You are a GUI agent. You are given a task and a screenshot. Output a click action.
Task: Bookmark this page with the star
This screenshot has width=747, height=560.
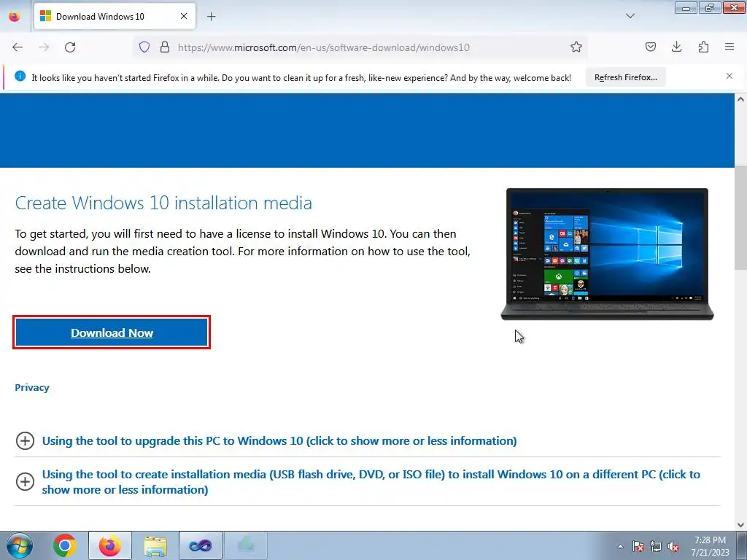(576, 47)
